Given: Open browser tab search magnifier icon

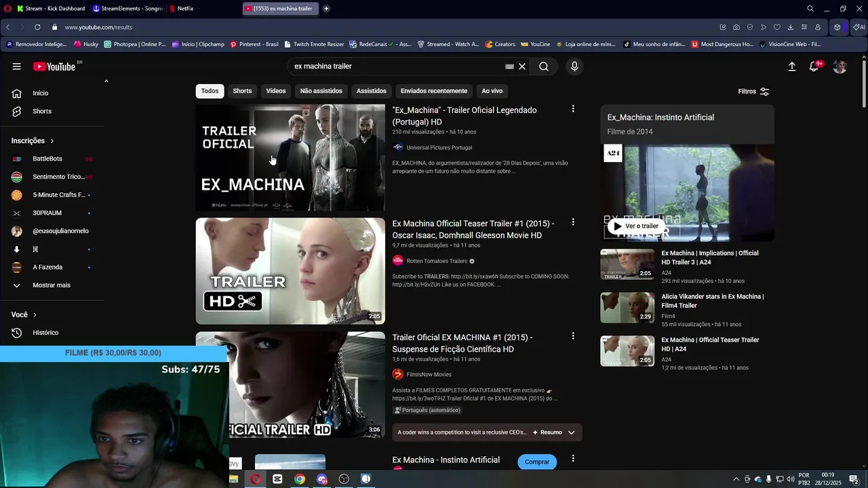Looking at the screenshot, I should [810, 9].
